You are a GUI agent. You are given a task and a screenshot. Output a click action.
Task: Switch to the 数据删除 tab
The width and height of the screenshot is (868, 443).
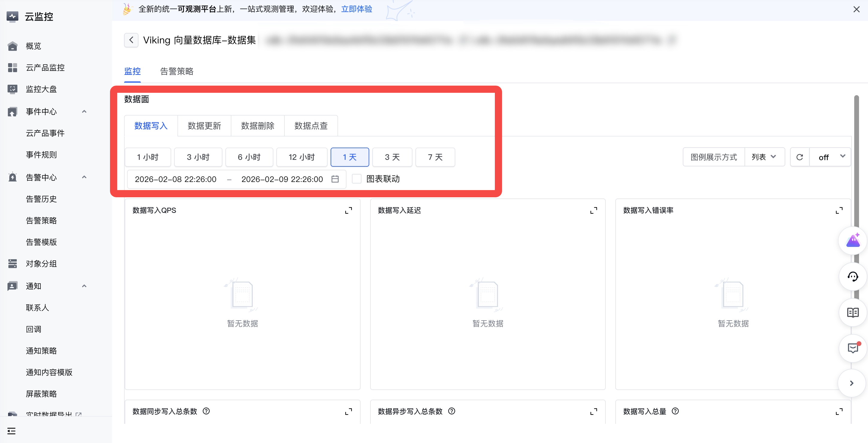pos(257,126)
